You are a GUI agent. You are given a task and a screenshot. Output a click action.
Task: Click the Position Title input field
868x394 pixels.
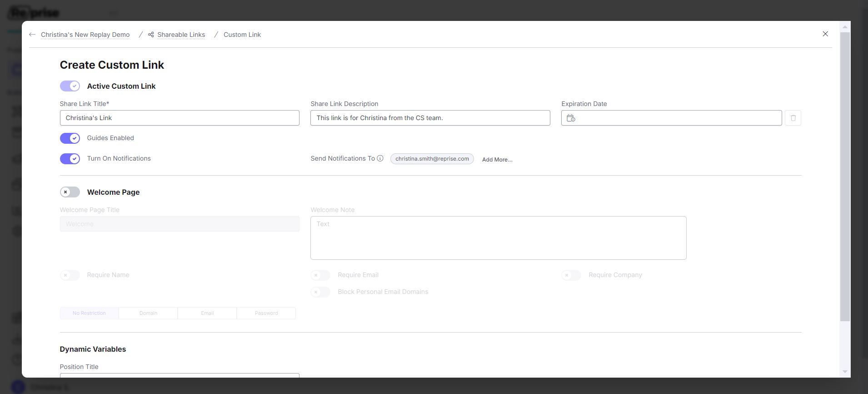click(180, 375)
